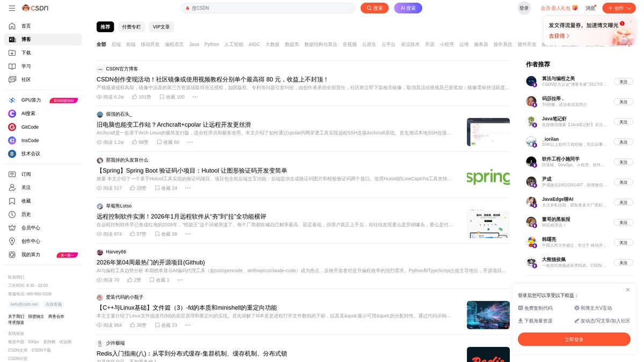Close the login benefits popup
The height and width of the screenshot is (362, 644).
[x=628, y=290]
